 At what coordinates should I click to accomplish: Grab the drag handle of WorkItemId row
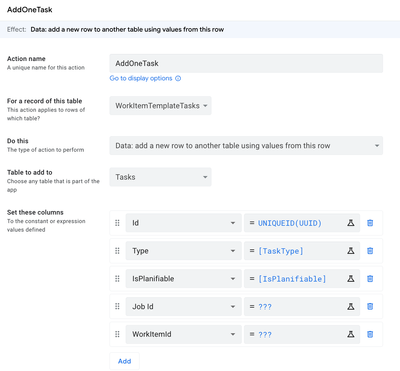pyautogui.click(x=117, y=334)
